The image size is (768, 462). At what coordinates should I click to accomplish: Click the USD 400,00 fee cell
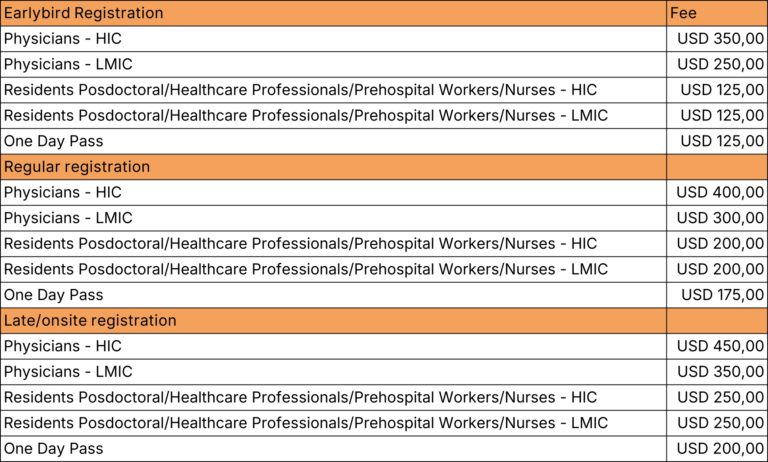click(x=720, y=193)
